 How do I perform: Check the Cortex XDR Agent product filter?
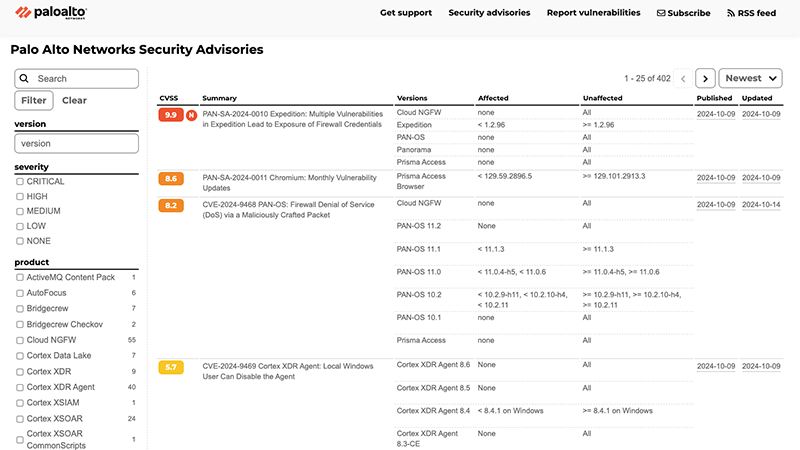pos(20,387)
